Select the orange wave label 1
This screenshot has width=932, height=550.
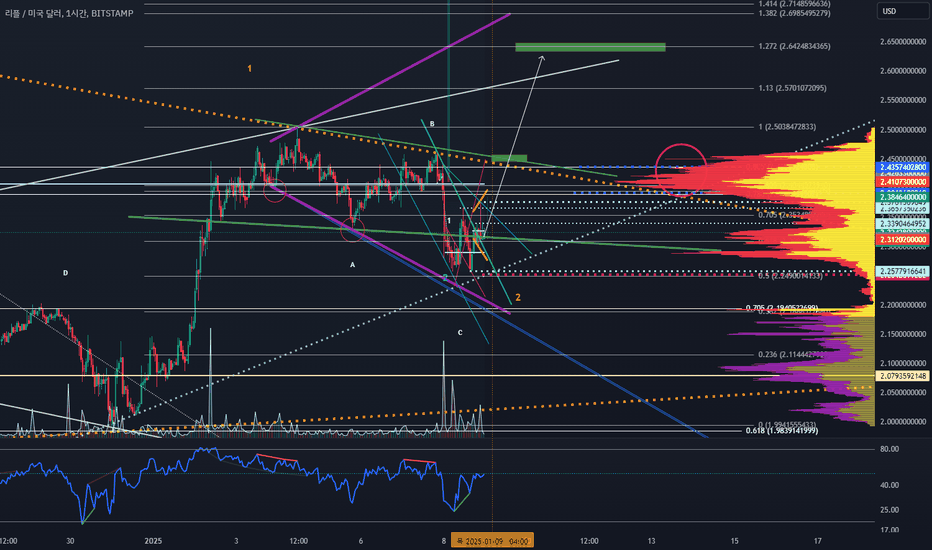click(250, 69)
